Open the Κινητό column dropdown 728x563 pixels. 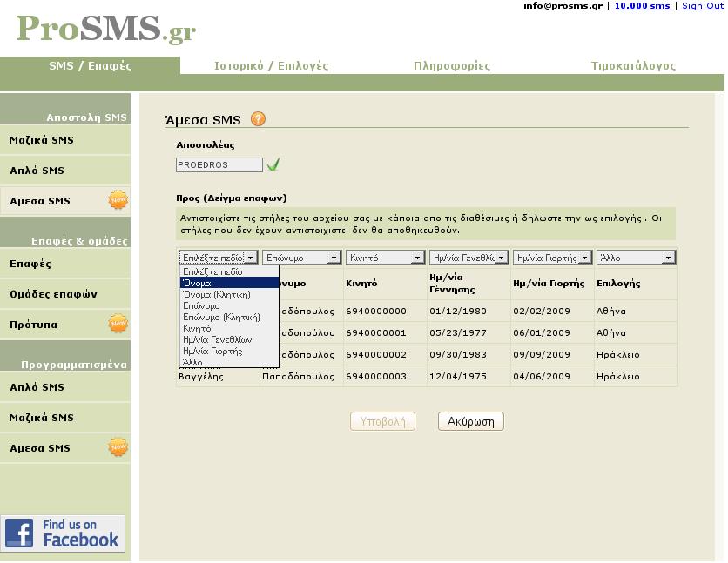[x=386, y=258]
